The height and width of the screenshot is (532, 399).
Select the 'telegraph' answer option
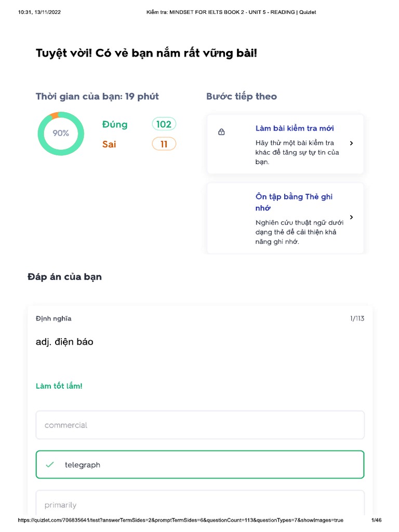pyautogui.click(x=200, y=465)
